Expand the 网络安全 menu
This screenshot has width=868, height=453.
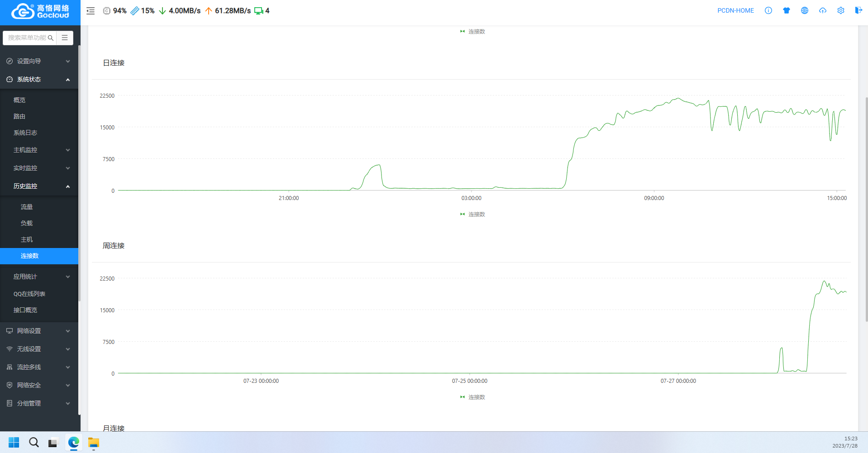(x=39, y=385)
